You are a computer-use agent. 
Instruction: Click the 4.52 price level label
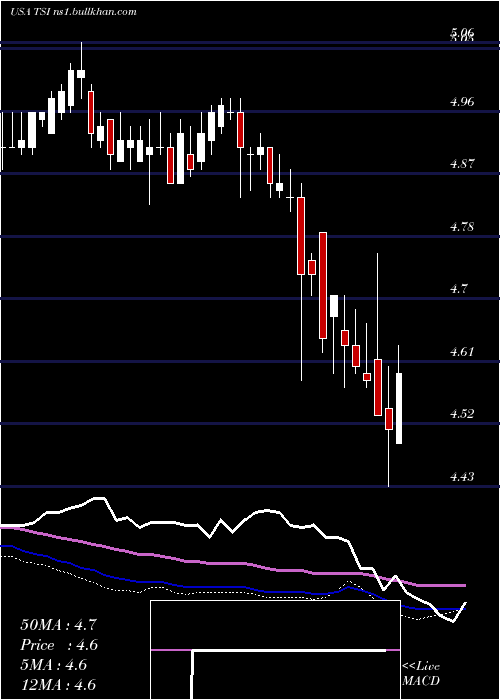[x=462, y=414]
